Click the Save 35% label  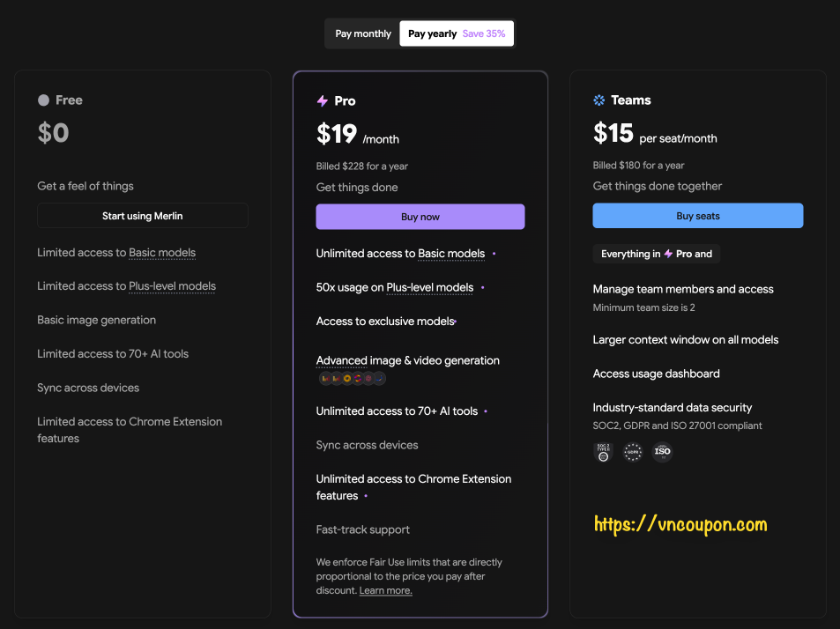click(x=484, y=33)
